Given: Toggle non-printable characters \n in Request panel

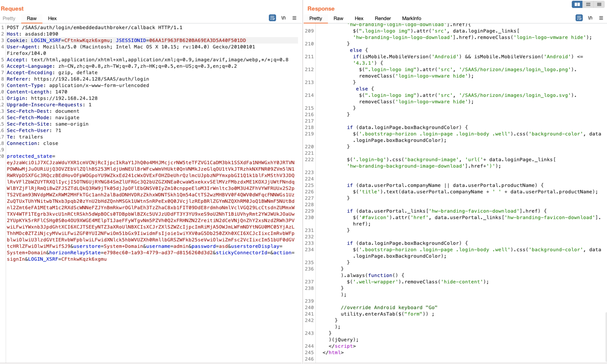Looking at the screenshot, I should tap(283, 18).
